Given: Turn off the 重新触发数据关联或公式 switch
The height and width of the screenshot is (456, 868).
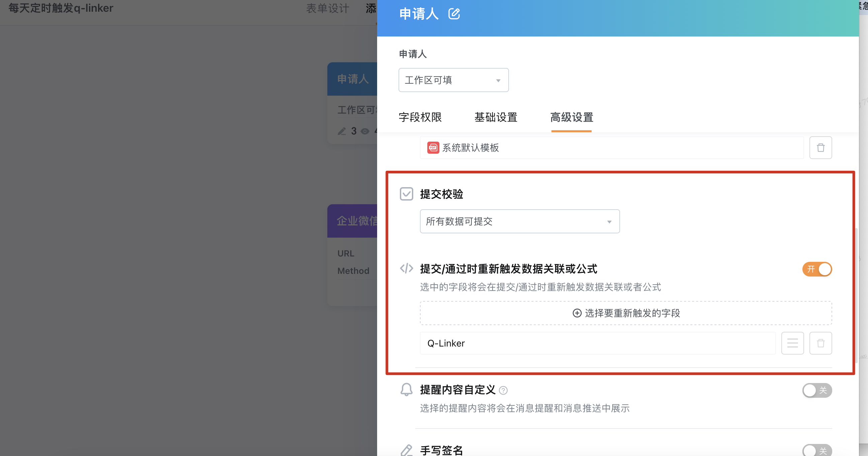Looking at the screenshot, I should (817, 269).
